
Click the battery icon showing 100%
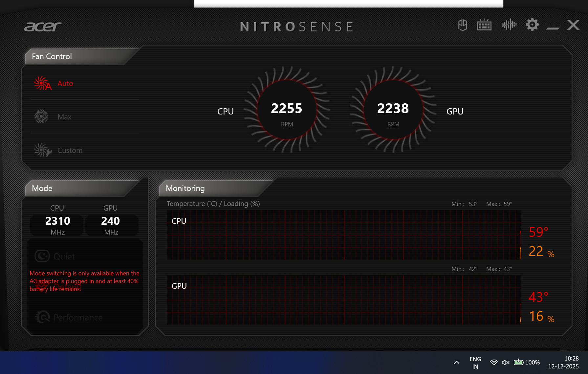(x=527, y=362)
